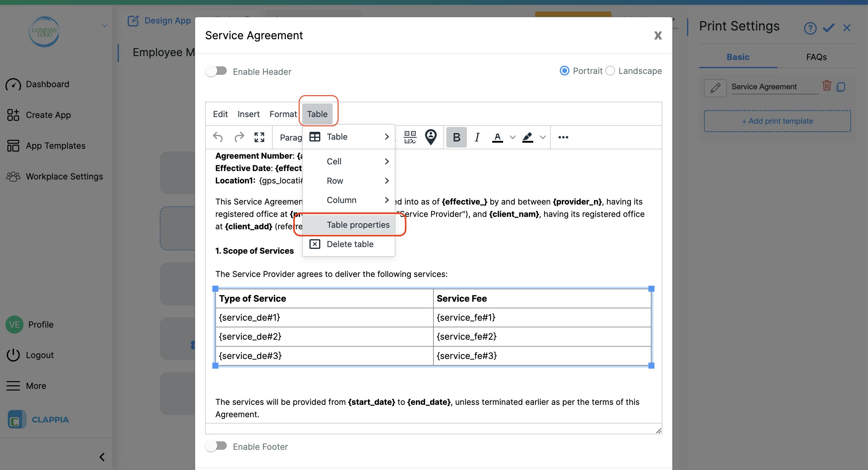Click Add print template button

[777, 121]
